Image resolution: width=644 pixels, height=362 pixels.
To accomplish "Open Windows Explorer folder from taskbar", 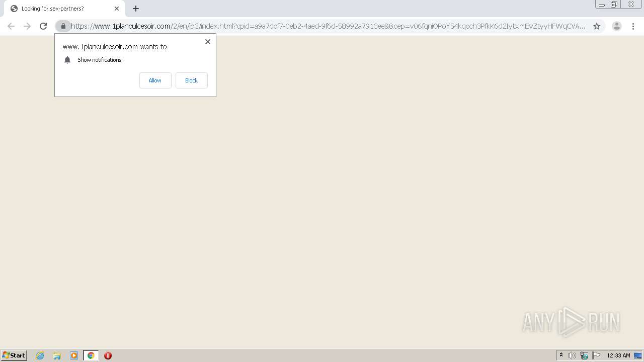I will click(57, 355).
